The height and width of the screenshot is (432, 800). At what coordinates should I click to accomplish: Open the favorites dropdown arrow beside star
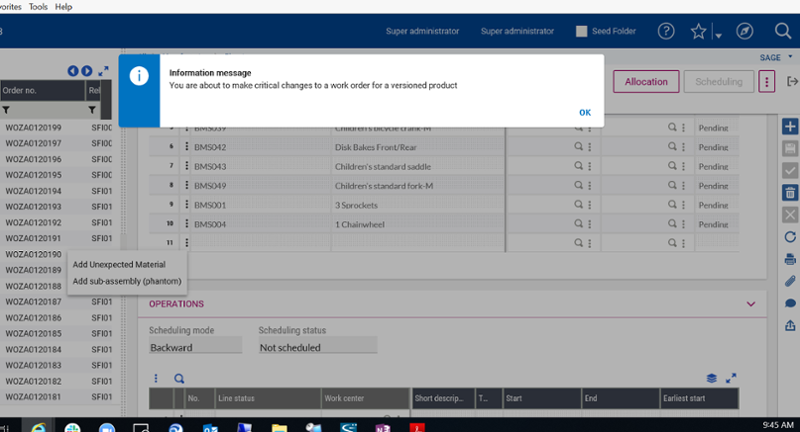click(719, 36)
